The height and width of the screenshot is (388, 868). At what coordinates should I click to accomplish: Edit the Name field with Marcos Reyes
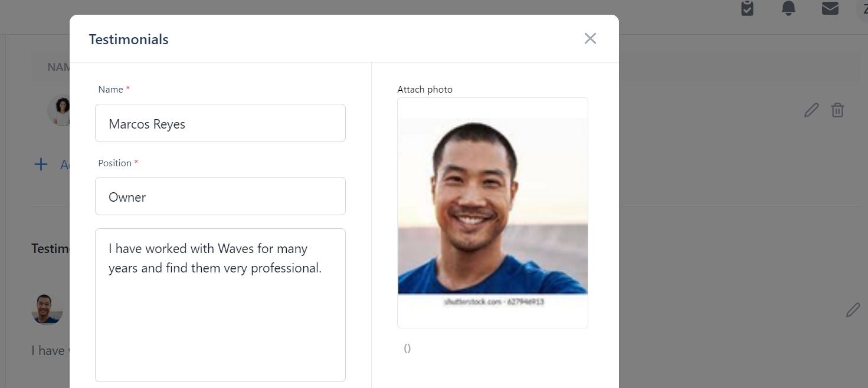click(x=220, y=123)
